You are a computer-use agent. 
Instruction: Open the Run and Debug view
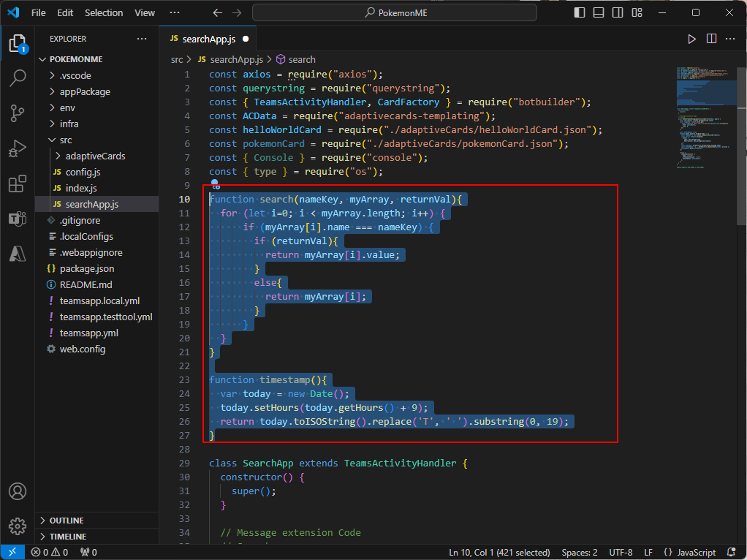pos(18,148)
